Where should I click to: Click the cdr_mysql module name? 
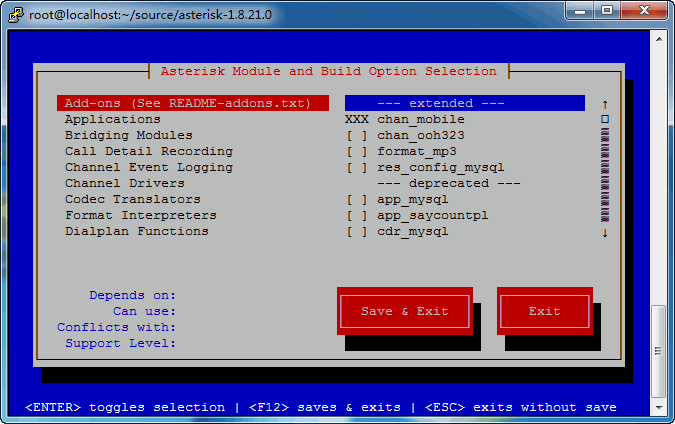point(413,232)
